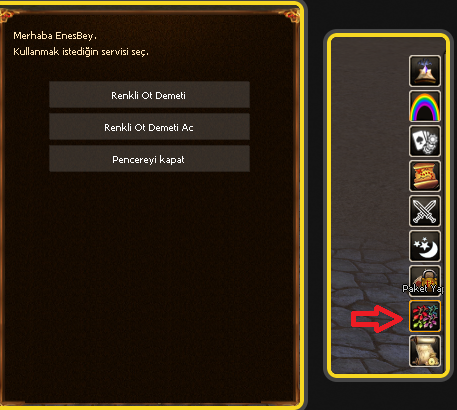Open the rainbow icon in sidebar
Screen dimensions: 457x410
[425, 106]
